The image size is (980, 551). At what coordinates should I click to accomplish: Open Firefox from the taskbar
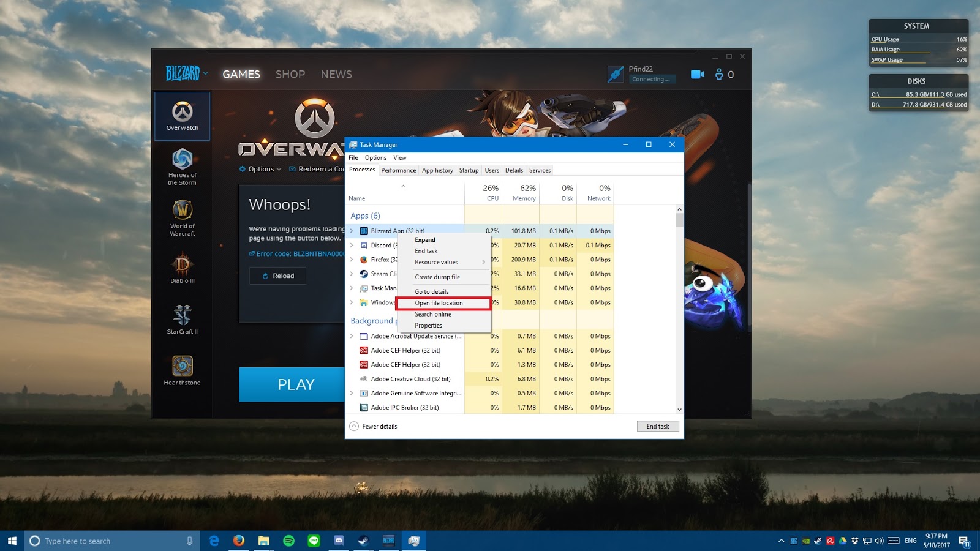point(239,541)
